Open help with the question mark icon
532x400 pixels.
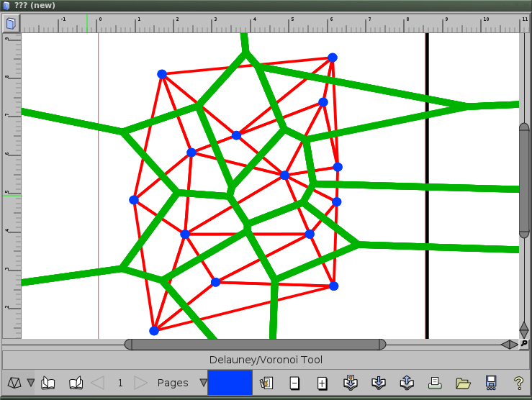pyautogui.click(x=518, y=383)
